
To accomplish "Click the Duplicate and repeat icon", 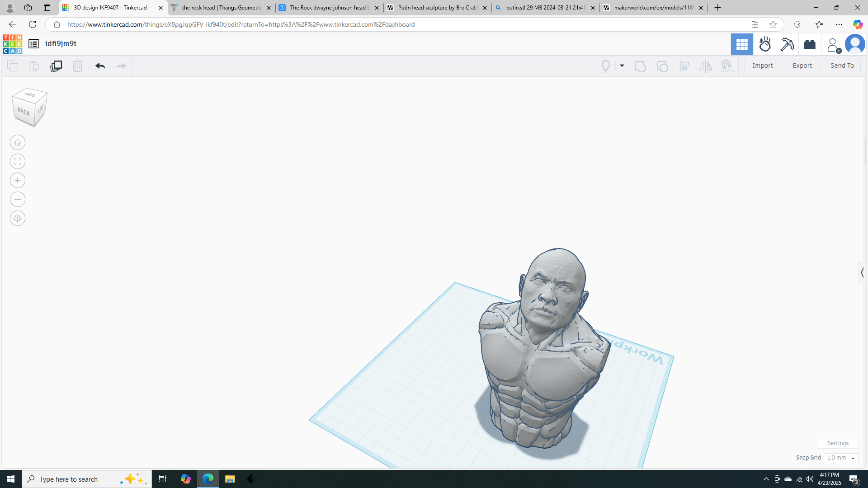I will coord(56,66).
